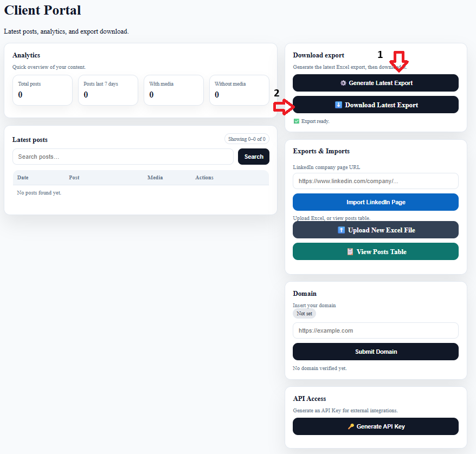Screen dimensions: 476x454
Task: Click the green checkmark next to Export ready
Action: (297, 121)
